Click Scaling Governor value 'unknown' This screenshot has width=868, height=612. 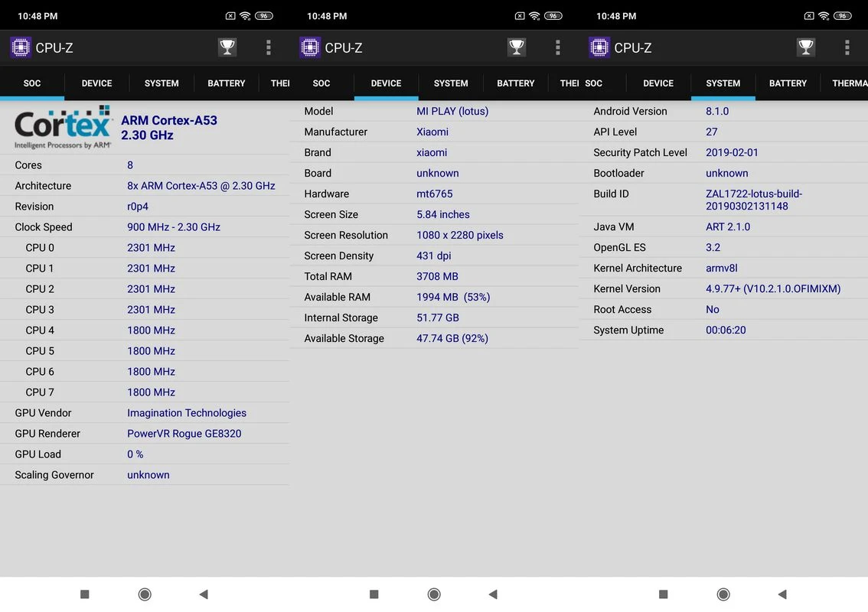148,475
